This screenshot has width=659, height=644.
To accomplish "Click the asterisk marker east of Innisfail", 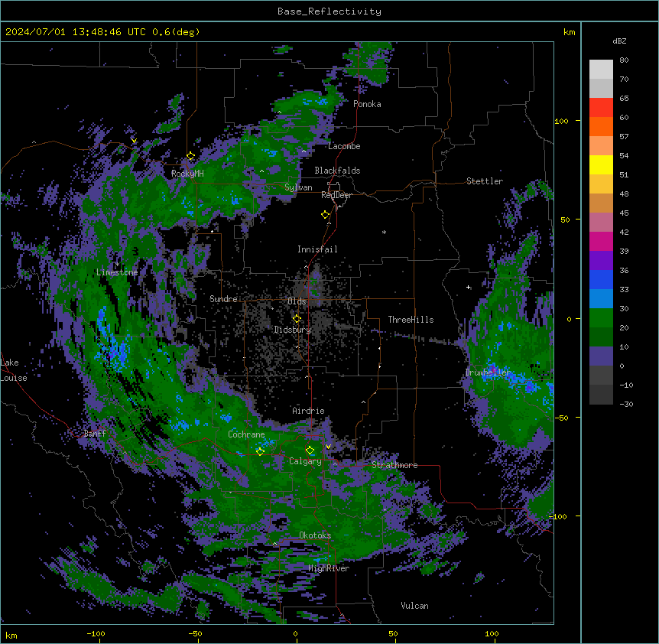I will [384, 232].
